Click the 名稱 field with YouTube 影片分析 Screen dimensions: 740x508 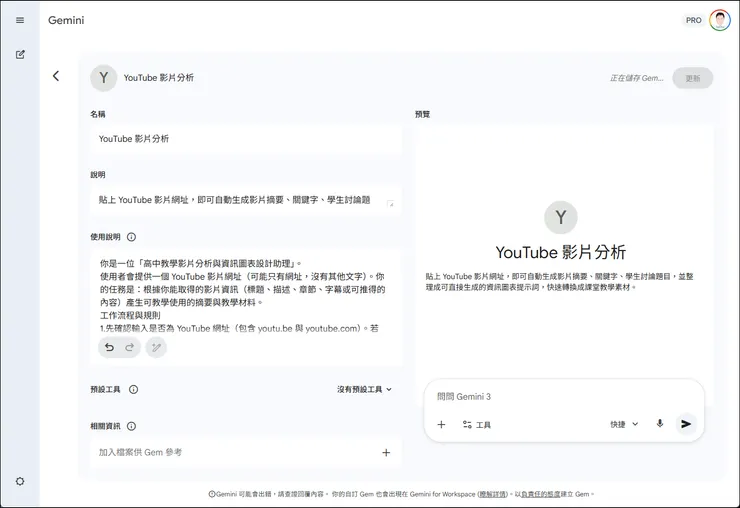point(245,139)
